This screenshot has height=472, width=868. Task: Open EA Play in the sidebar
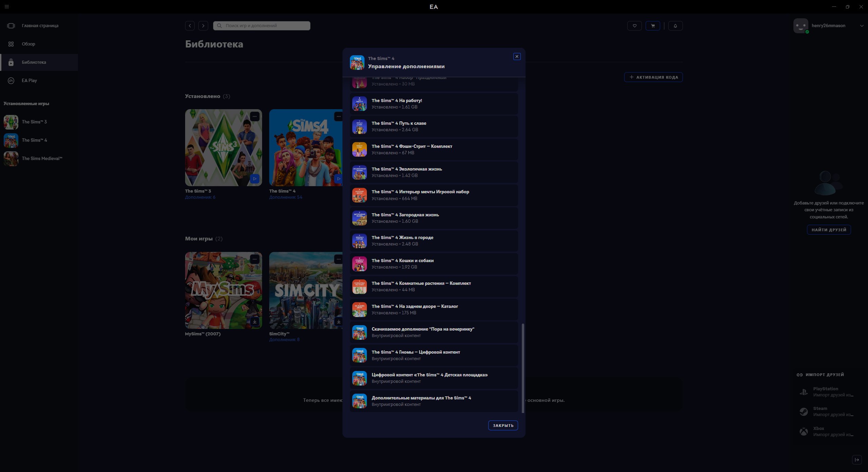pos(39,81)
